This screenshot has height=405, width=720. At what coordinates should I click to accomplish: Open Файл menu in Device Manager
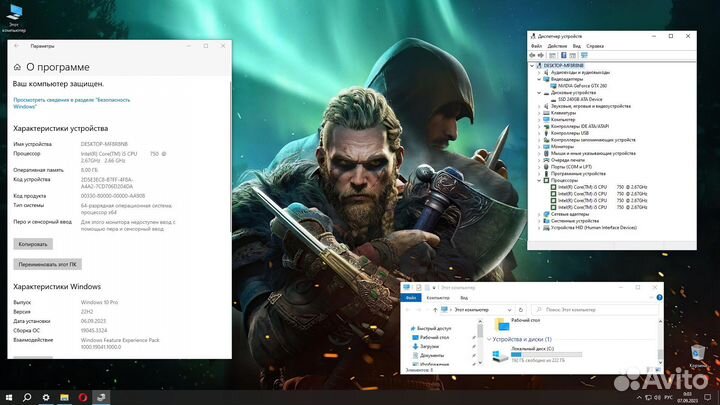coord(536,46)
